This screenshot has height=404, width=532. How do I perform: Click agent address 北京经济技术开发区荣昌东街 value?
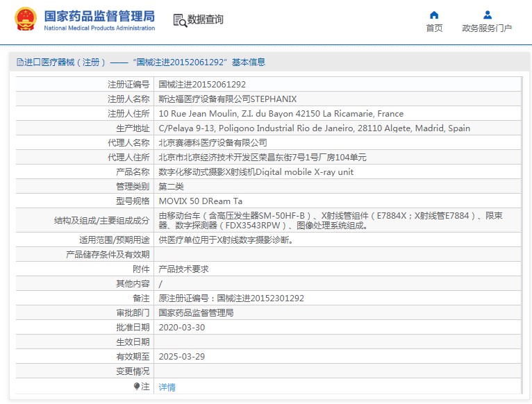coord(263,158)
